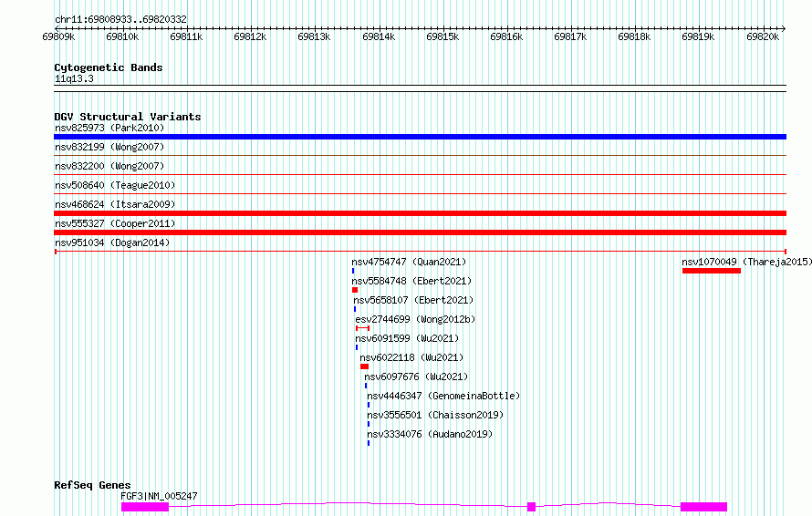Click the 69817k ruler tick label
The image size is (812, 516).
[570, 36]
